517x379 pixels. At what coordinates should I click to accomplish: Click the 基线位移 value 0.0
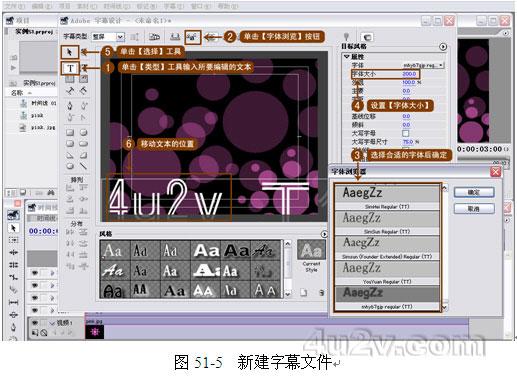pos(406,116)
